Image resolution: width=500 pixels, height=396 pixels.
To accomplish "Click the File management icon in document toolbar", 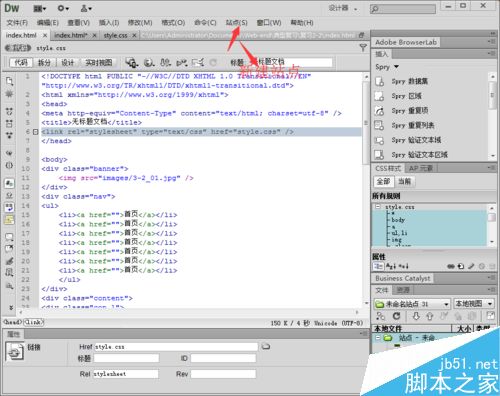I will pyautogui.click(x=132, y=62).
